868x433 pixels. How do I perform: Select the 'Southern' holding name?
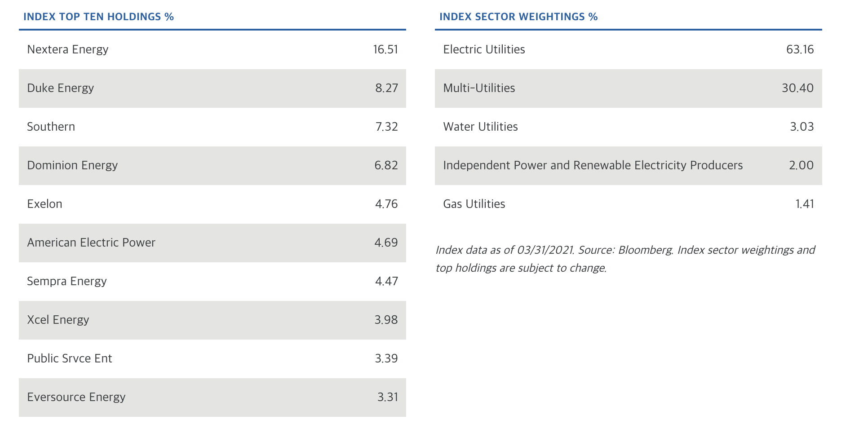pyautogui.click(x=51, y=127)
